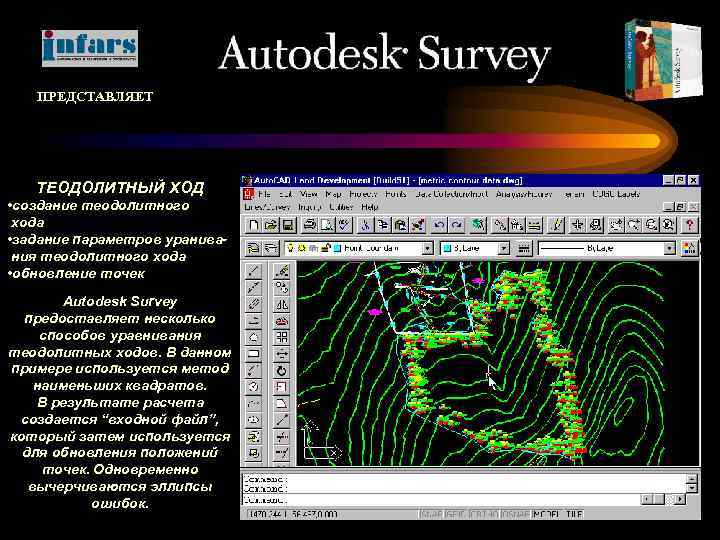Open the Linetype dialog icon

tap(523, 248)
